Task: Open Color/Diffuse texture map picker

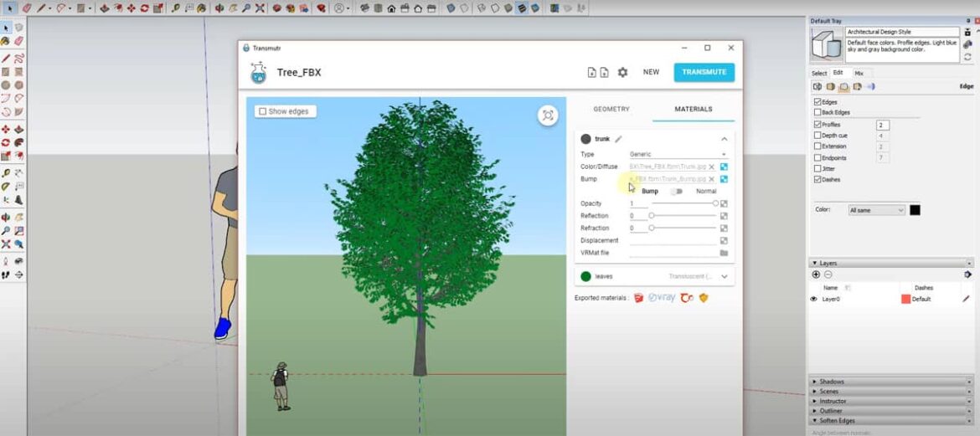Action: pos(724,167)
